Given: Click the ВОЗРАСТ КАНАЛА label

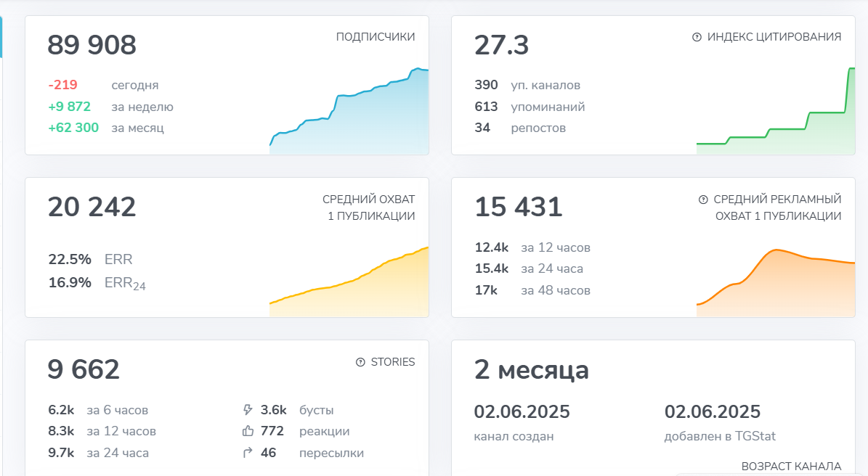Looking at the screenshot, I should [x=791, y=466].
